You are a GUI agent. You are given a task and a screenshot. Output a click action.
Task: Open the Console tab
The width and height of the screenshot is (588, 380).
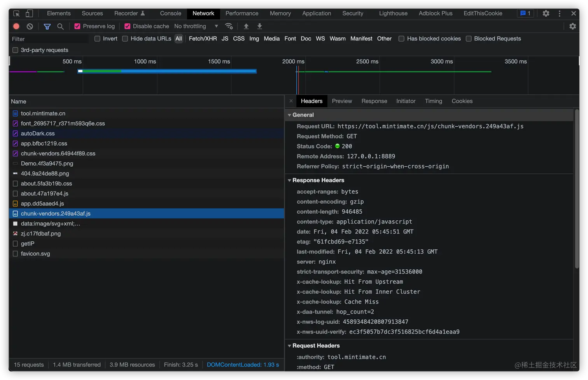click(171, 14)
